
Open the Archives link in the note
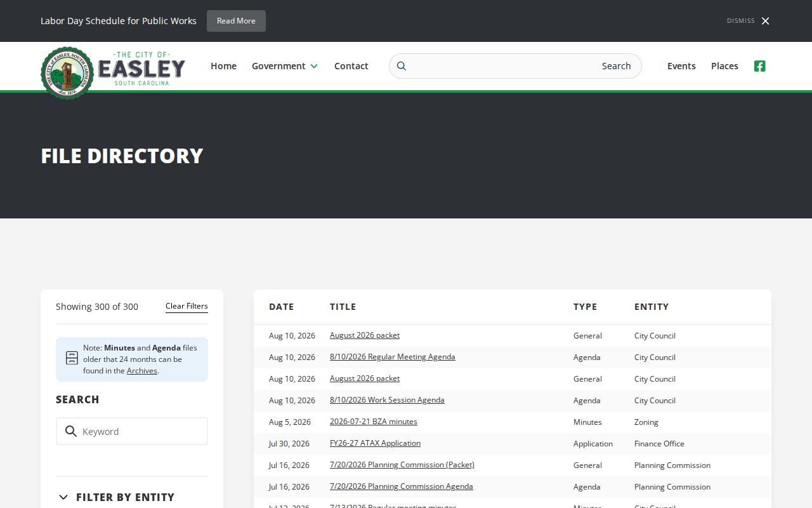tap(141, 371)
